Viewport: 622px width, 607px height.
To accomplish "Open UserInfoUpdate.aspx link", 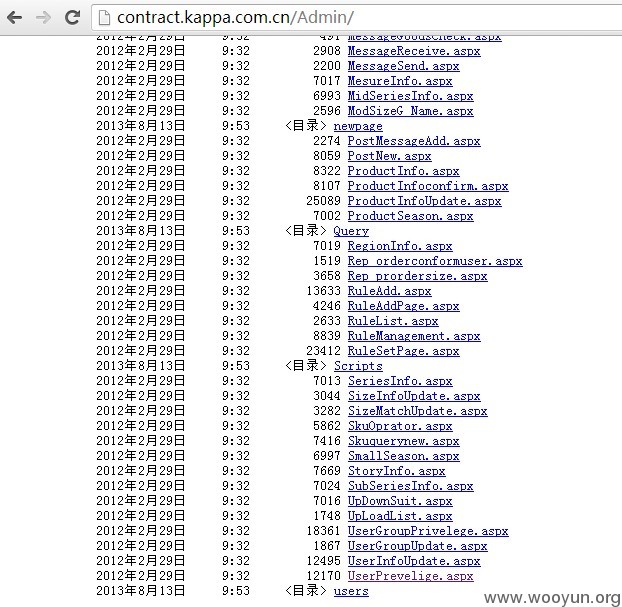I will click(414, 561).
